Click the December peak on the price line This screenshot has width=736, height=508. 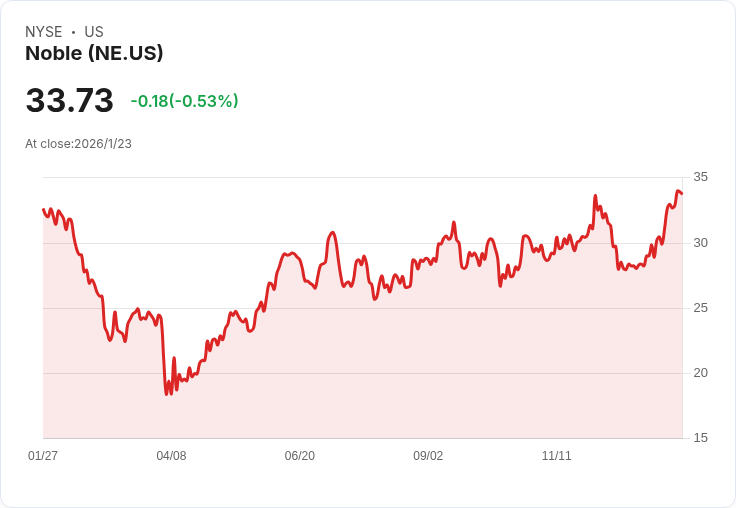[x=595, y=195]
